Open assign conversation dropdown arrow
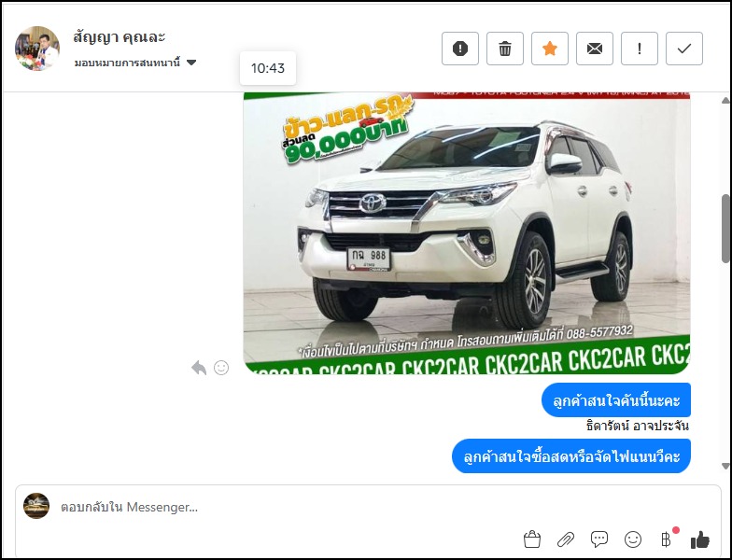The width and height of the screenshot is (732, 560). (191, 63)
